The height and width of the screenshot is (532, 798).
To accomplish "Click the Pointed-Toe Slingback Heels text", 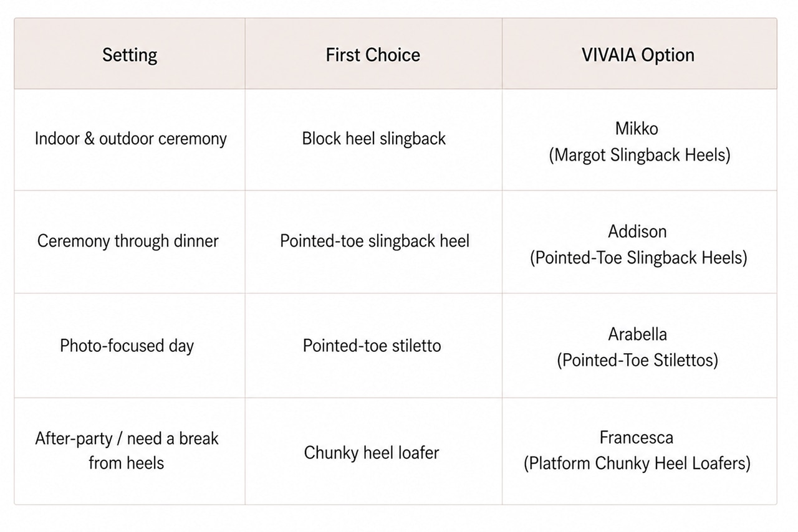I will tap(638, 257).
